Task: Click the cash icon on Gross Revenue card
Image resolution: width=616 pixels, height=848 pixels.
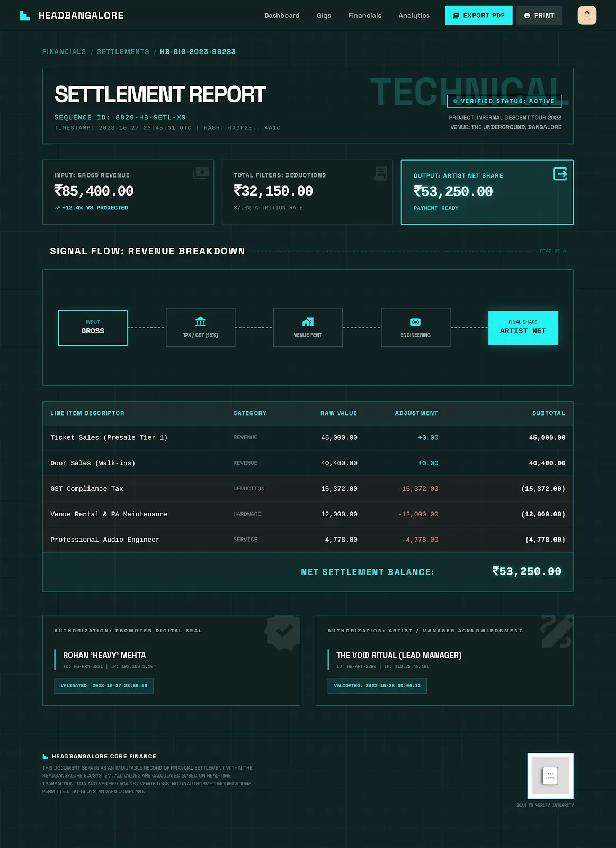Action: click(x=201, y=173)
